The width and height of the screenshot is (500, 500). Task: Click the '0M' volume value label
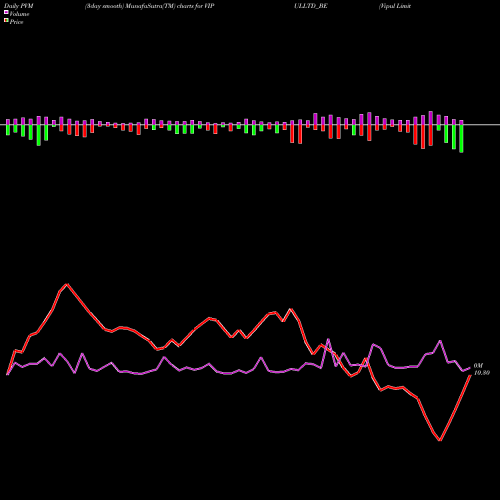click(x=478, y=366)
